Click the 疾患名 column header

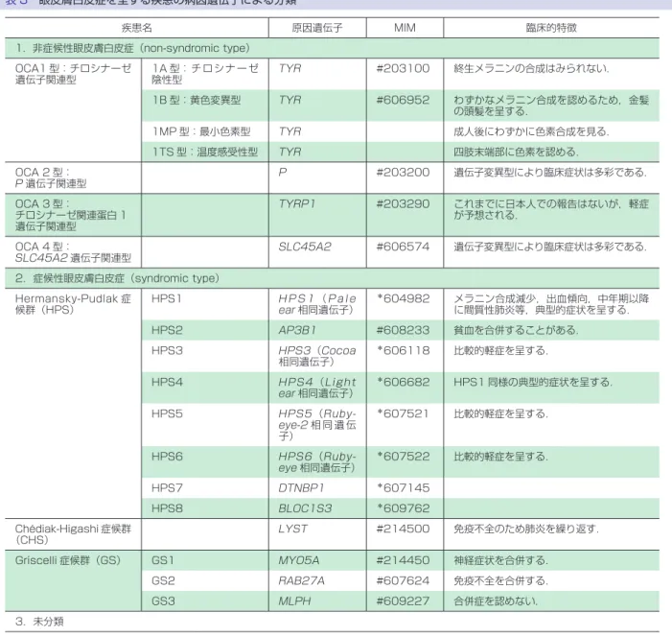pos(137,28)
